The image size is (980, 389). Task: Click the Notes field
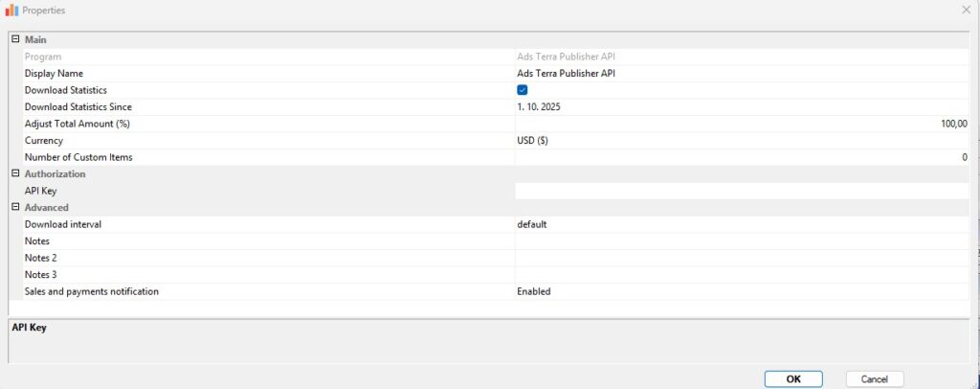tap(742, 240)
